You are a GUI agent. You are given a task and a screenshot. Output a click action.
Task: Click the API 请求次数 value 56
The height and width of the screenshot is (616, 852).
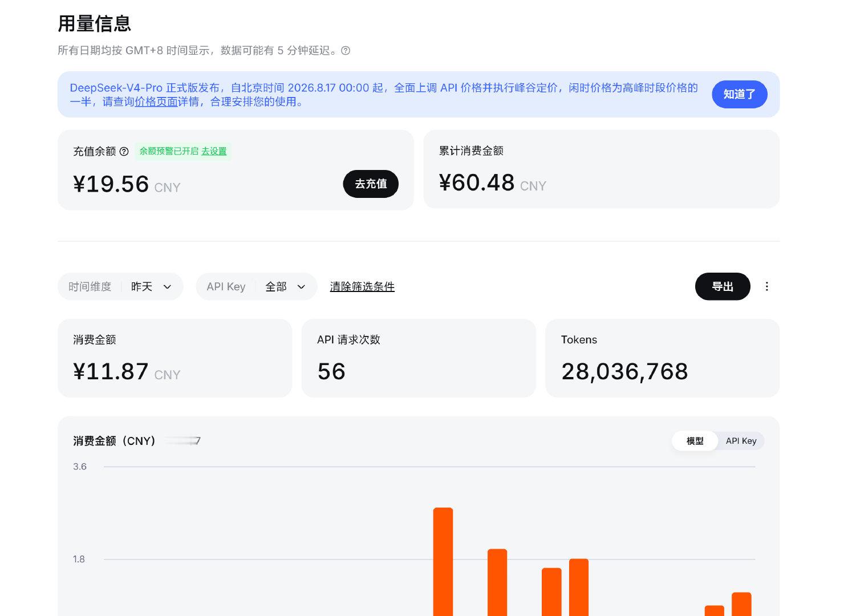tap(331, 372)
